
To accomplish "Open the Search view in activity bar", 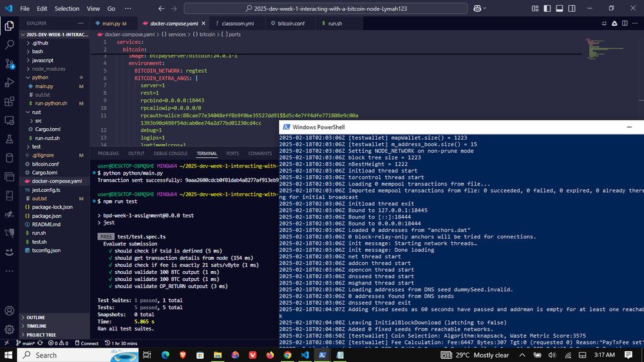I will (9, 44).
